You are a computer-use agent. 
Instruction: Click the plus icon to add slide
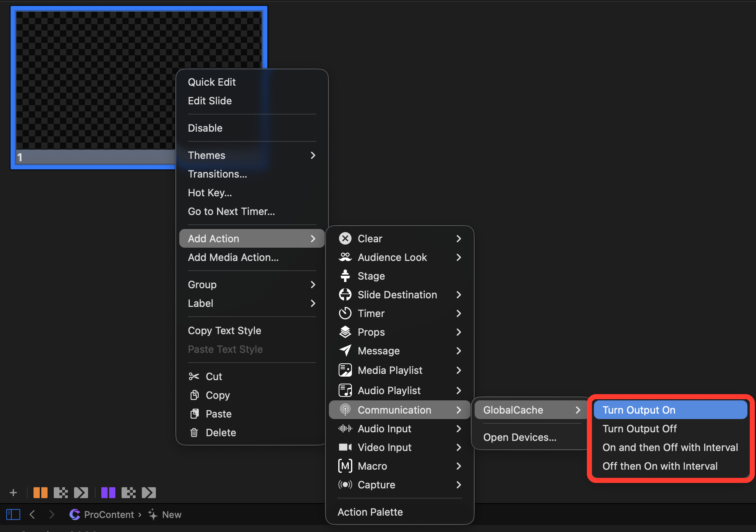pyautogui.click(x=13, y=493)
